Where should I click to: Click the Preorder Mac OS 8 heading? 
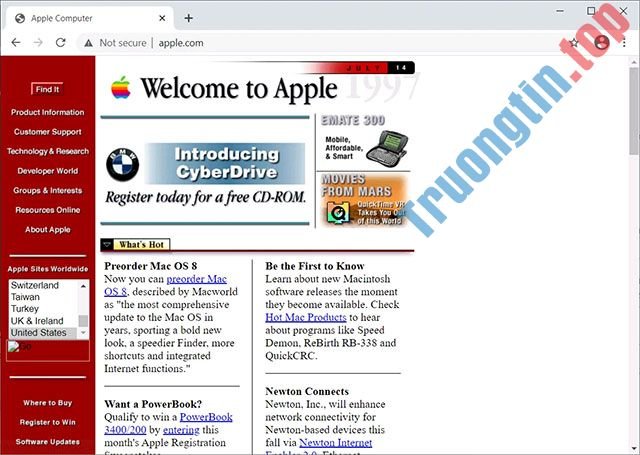pyautogui.click(x=151, y=266)
